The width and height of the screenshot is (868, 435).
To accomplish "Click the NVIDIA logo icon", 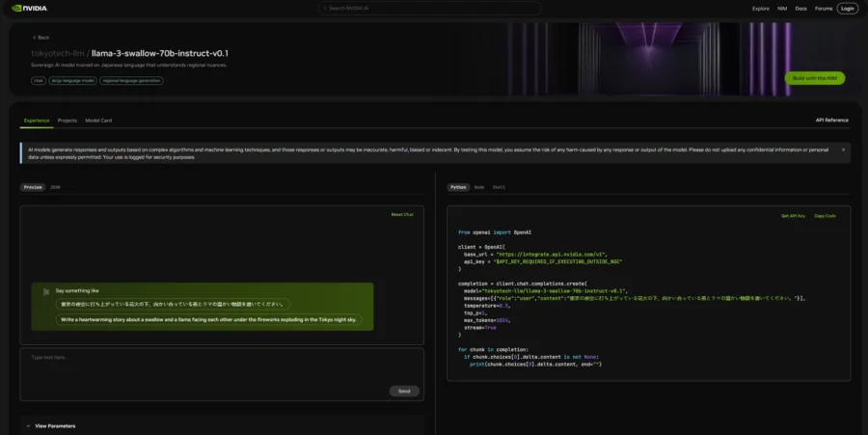I will [x=16, y=9].
